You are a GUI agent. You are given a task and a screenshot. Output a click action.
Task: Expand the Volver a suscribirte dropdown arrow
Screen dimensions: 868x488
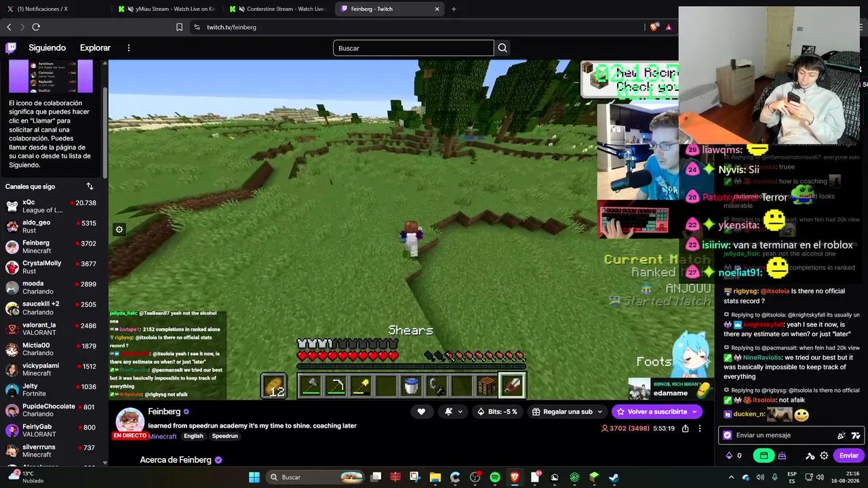694,411
